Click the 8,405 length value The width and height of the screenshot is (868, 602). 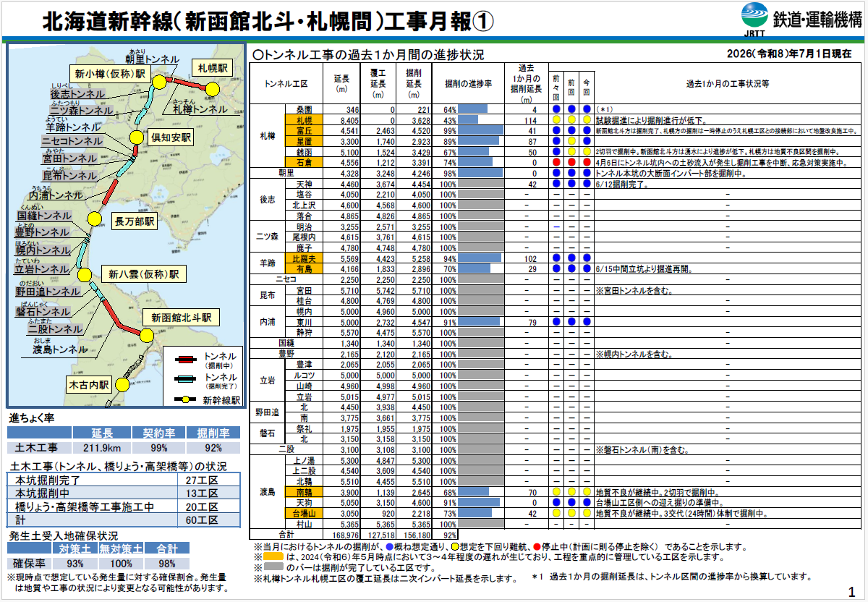tap(348, 120)
